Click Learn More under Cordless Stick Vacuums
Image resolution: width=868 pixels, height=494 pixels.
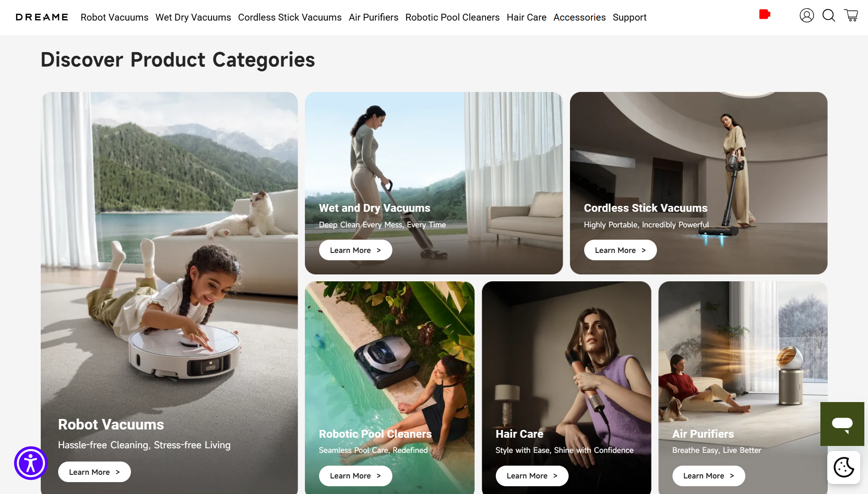(x=620, y=250)
